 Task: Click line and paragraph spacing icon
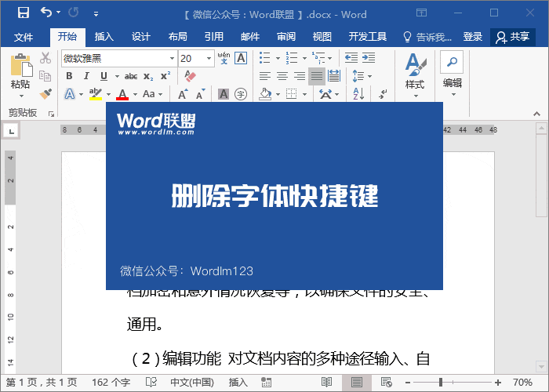(x=358, y=76)
